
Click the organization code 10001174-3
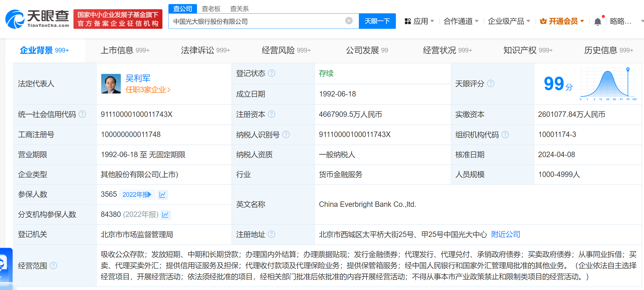(x=557, y=134)
